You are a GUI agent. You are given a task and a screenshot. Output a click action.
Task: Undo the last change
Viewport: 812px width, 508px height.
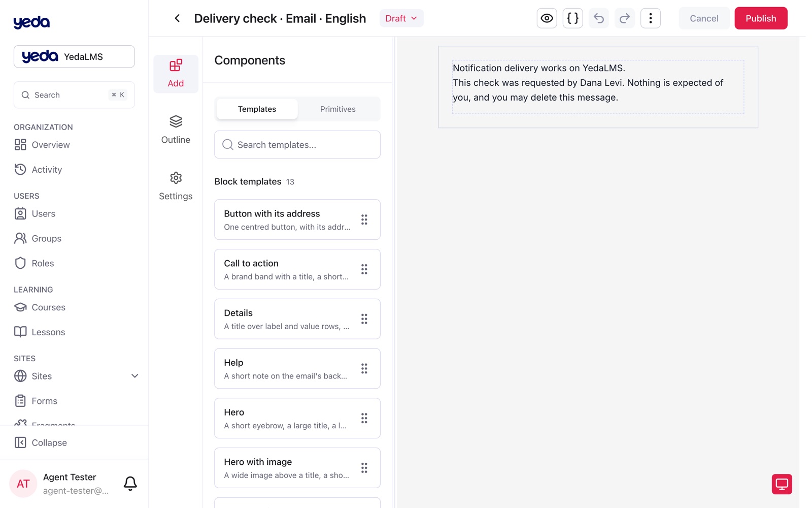(x=599, y=18)
